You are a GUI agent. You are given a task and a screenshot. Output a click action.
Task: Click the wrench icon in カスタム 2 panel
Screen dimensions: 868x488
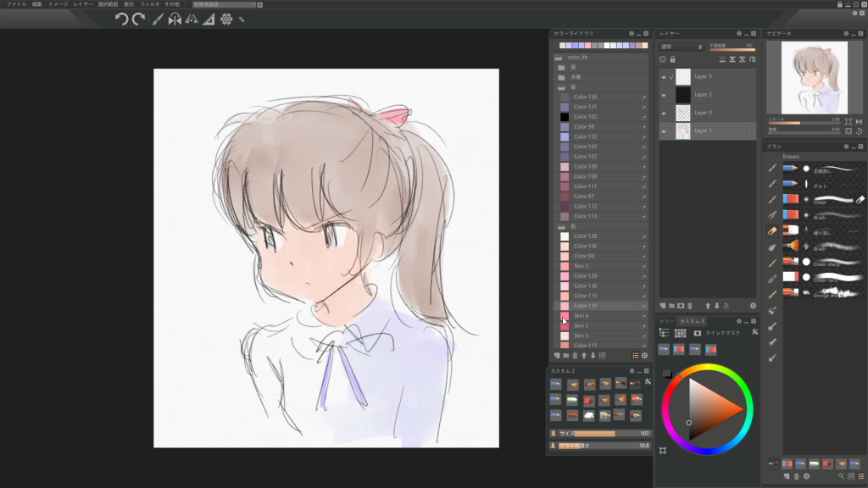[647, 383]
